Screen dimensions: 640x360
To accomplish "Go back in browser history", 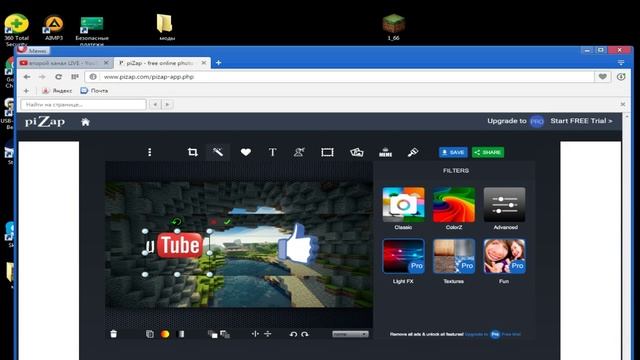I will (x=27, y=77).
